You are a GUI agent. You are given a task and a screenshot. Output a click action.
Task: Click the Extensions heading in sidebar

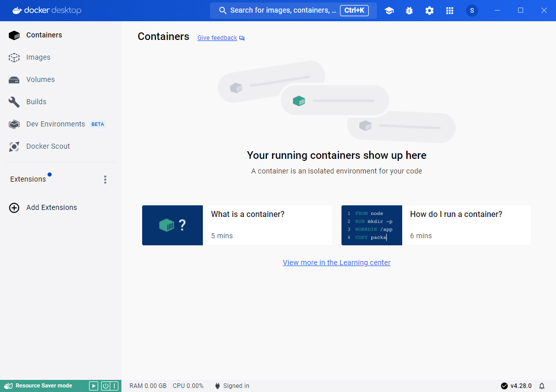click(x=28, y=180)
